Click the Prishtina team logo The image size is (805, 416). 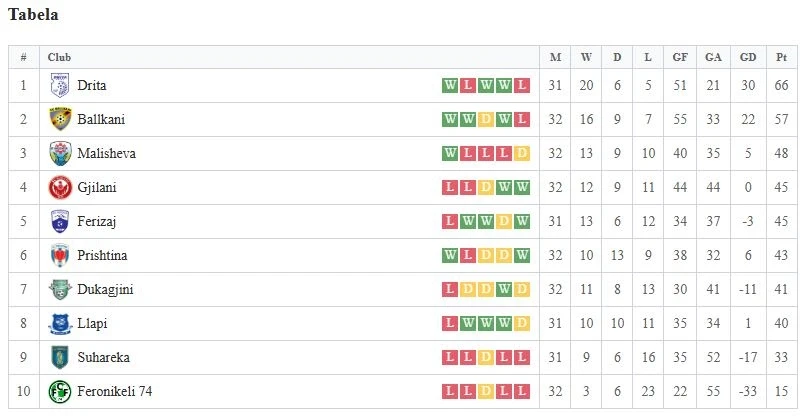click(60, 255)
